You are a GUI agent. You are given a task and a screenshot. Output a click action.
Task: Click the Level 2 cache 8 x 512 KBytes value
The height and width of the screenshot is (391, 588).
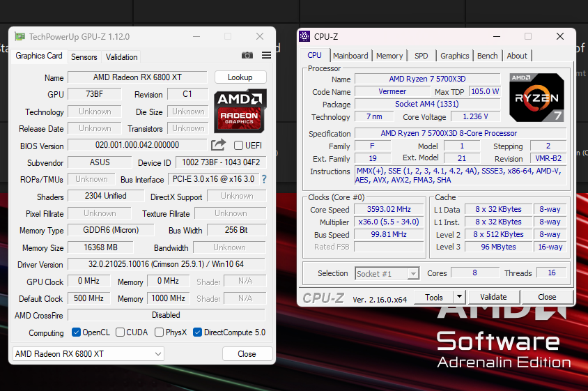click(x=498, y=234)
